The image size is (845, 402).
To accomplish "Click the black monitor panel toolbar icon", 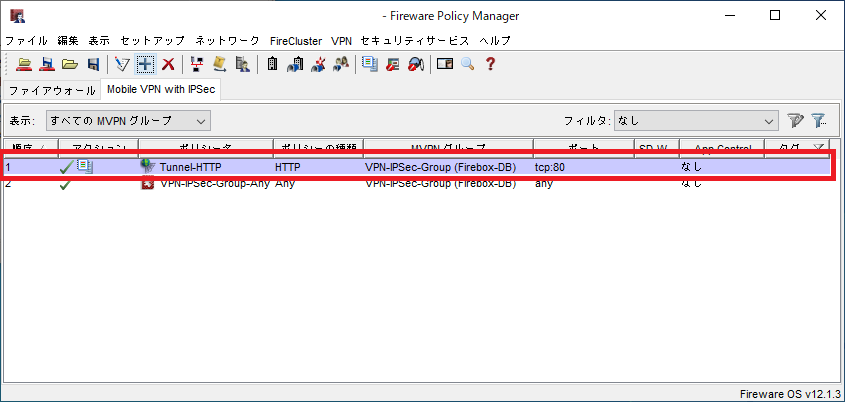I will pos(445,64).
